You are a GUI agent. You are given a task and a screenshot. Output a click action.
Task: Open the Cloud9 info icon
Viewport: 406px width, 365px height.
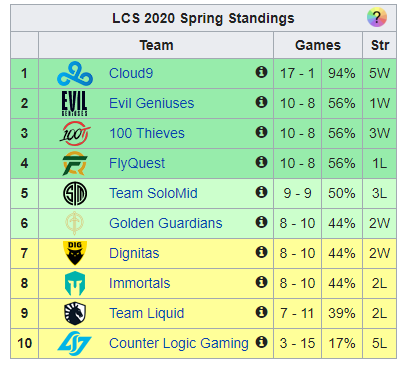click(261, 72)
